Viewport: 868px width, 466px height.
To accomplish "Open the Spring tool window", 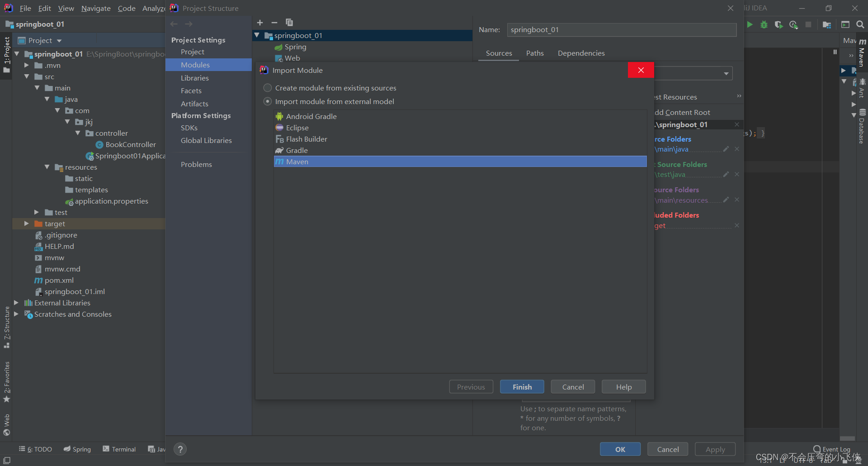I will 77,449.
